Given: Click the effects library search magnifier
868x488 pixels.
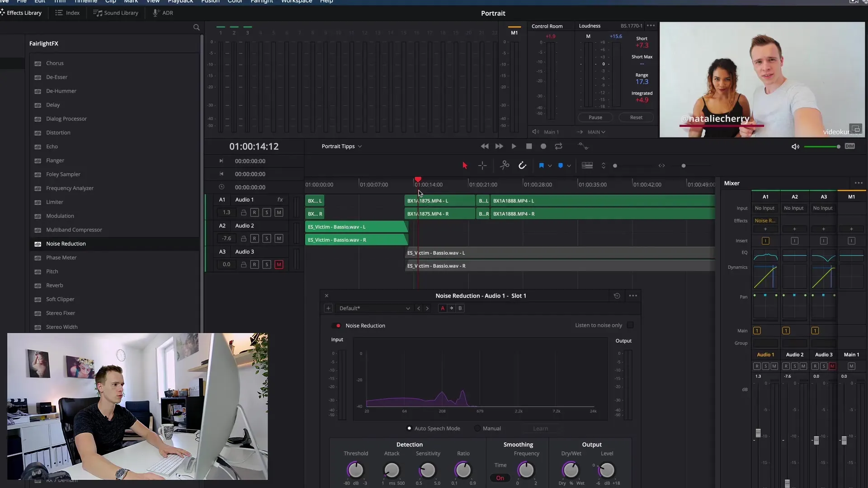Looking at the screenshot, I should [x=196, y=28].
